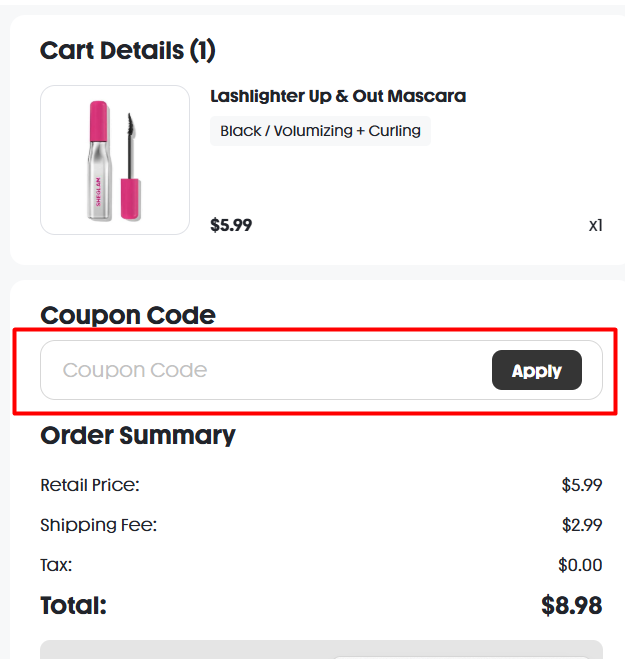Click the x1 quantity indicator
The width and height of the screenshot is (625, 659).
(595, 225)
